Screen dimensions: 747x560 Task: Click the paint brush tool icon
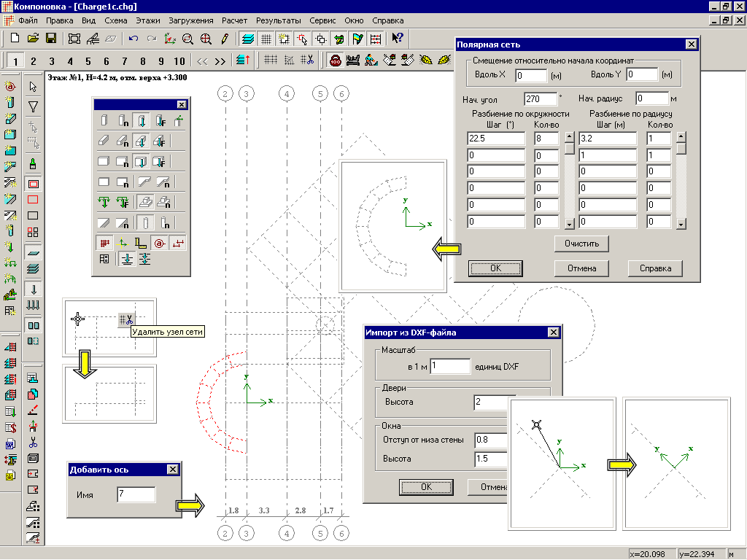coord(33,163)
